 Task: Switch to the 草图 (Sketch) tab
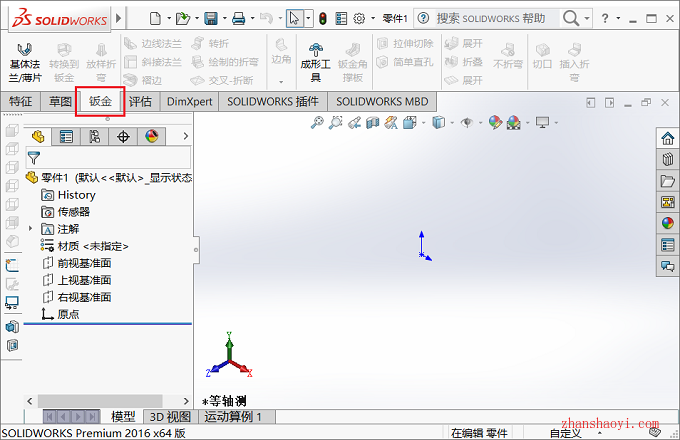[60, 101]
